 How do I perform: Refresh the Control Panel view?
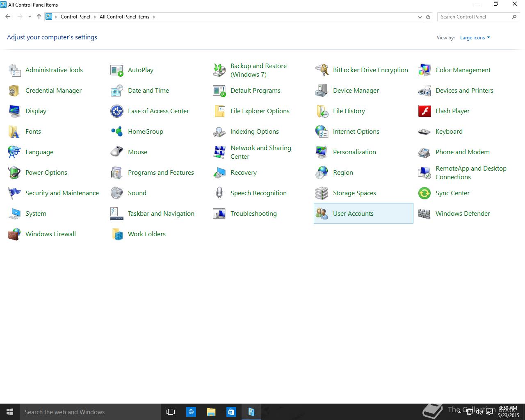[x=428, y=17]
